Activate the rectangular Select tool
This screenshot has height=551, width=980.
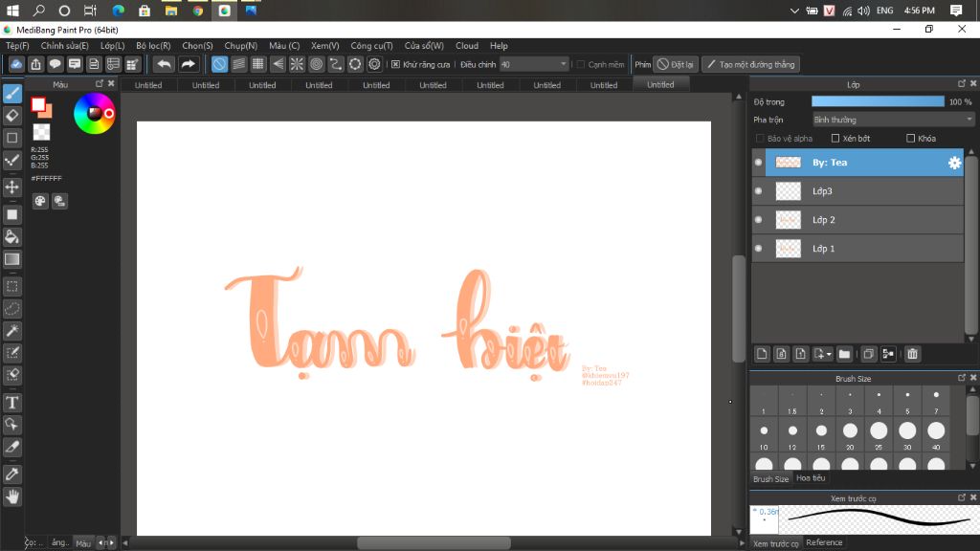(11, 287)
